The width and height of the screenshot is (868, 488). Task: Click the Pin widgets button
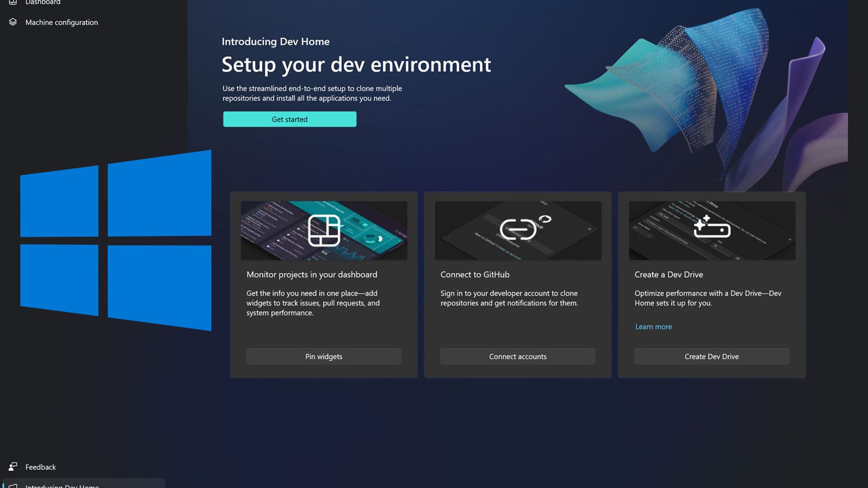coord(323,356)
